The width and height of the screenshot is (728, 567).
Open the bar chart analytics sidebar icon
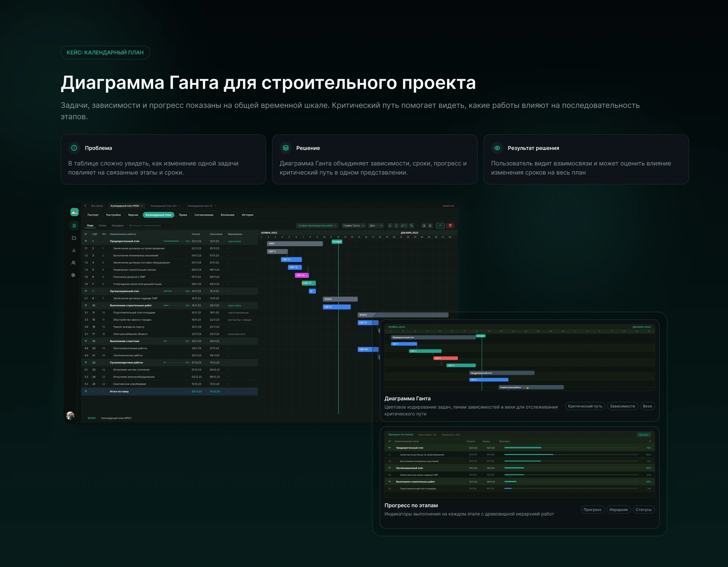(74, 250)
